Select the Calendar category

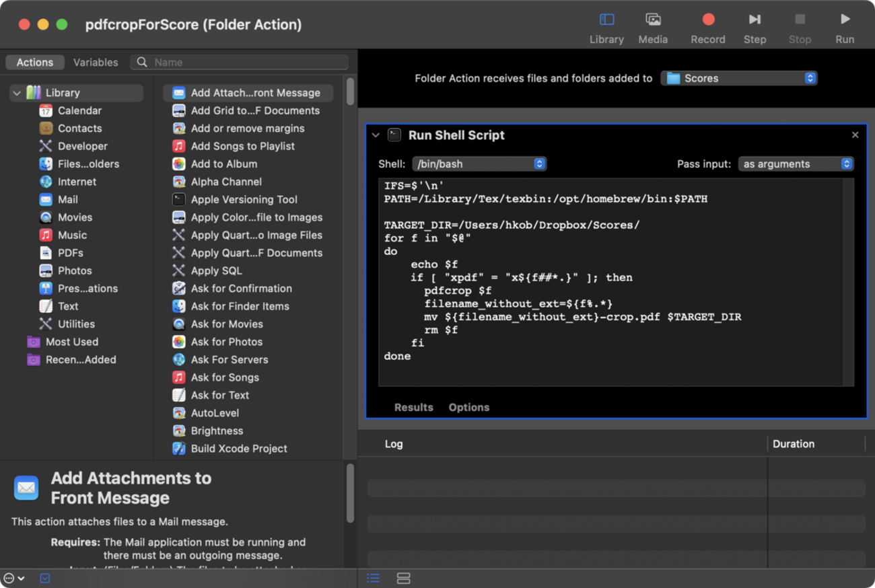pyautogui.click(x=79, y=110)
